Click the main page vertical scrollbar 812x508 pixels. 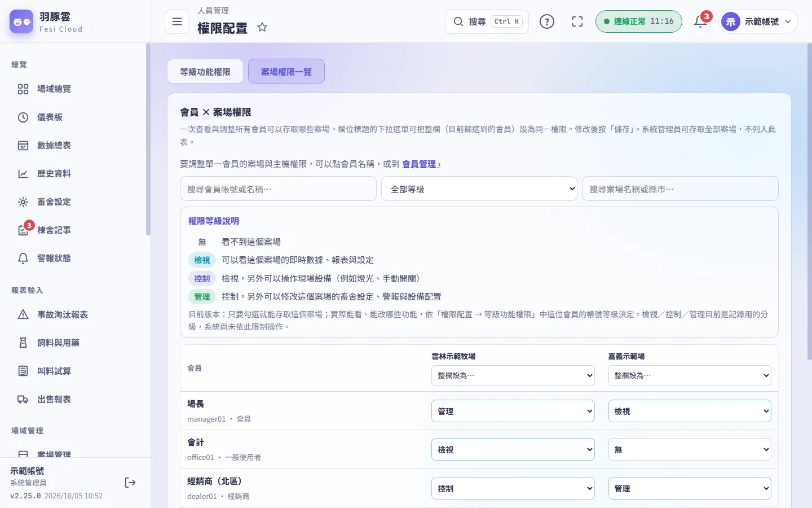coord(809,202)
